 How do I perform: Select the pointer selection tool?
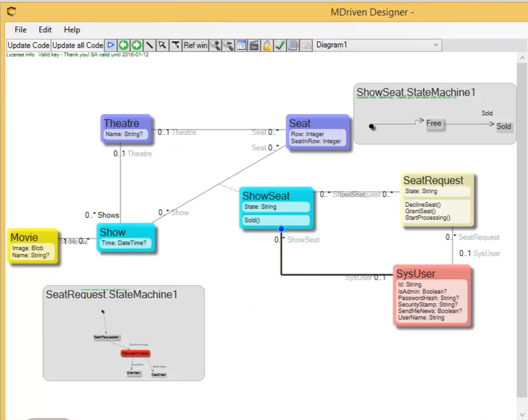[x=162, y=45]
